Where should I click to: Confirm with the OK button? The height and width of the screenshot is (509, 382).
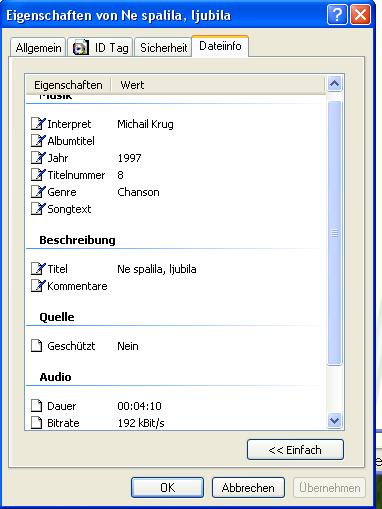167,488
